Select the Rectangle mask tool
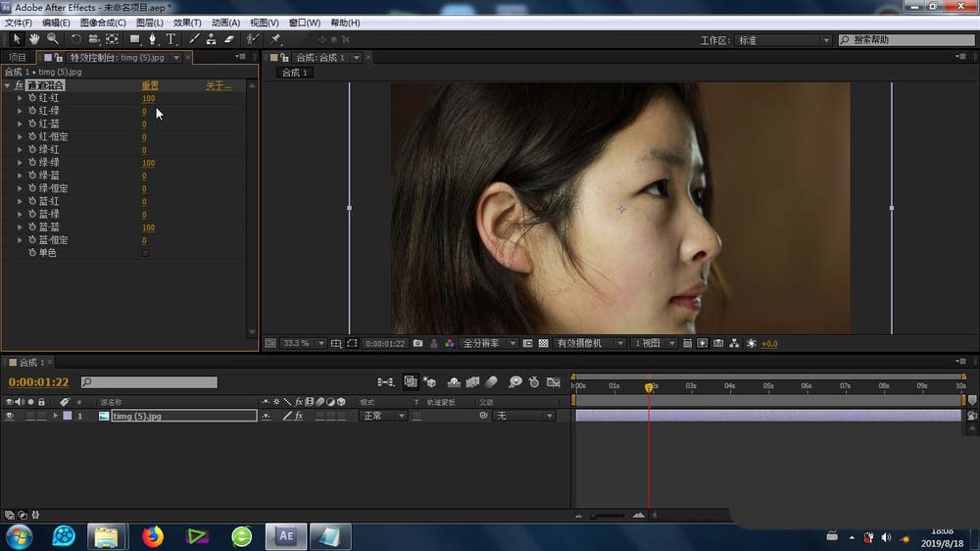 (134, 39)
